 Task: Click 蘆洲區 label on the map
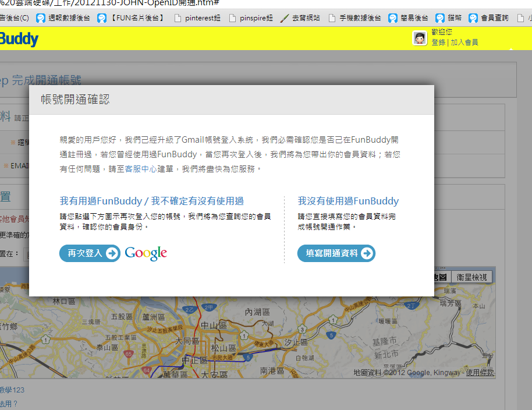pos(153,317)
